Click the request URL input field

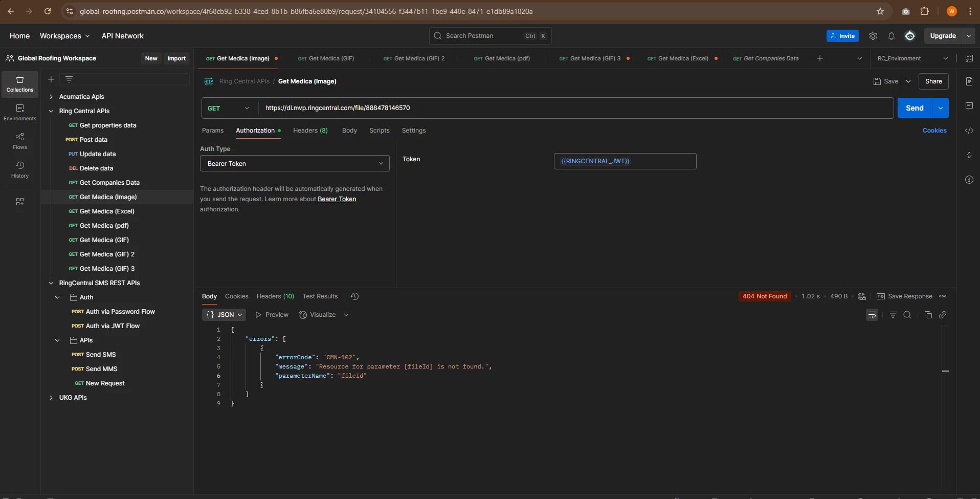click(x=576, y=108)
